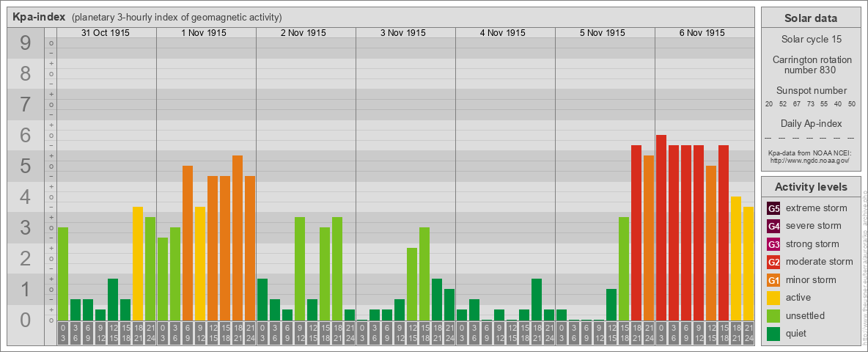Click the yellow 'active' legend swatch

click(x=774, y=298)
